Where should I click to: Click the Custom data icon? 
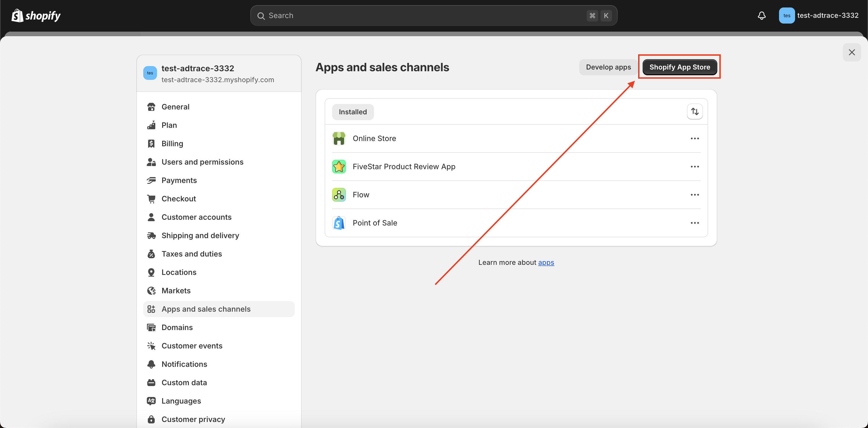[151, 382]
